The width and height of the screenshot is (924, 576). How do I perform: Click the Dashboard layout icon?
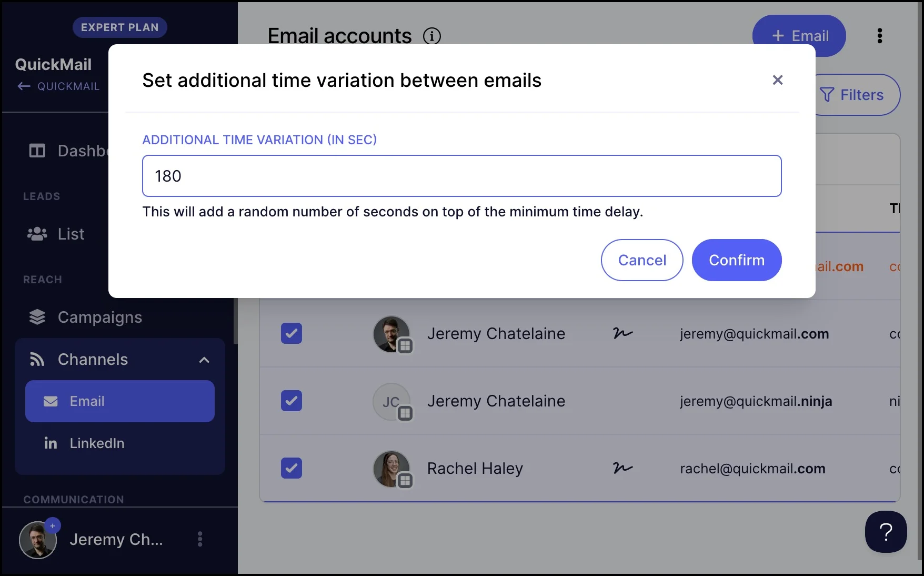point(37,151)
